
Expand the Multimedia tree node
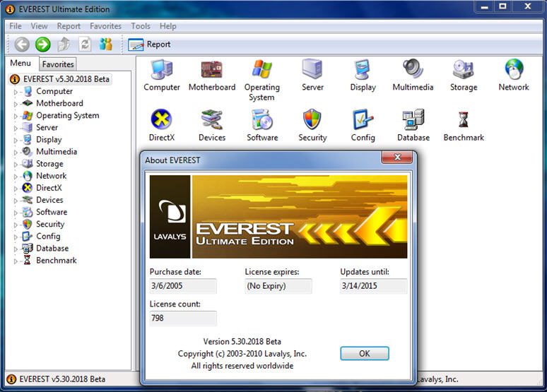16,153
